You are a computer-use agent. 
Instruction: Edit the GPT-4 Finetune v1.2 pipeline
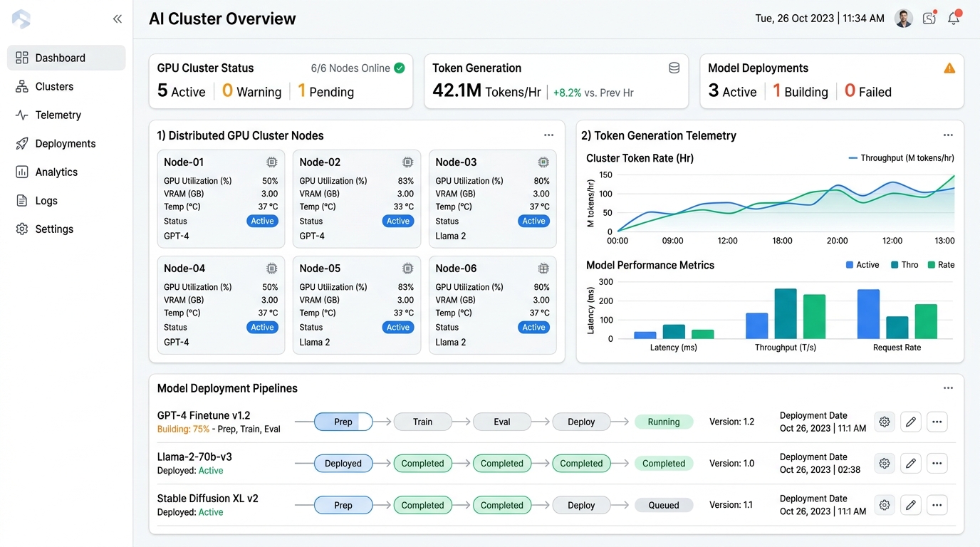tap(910, 422)
